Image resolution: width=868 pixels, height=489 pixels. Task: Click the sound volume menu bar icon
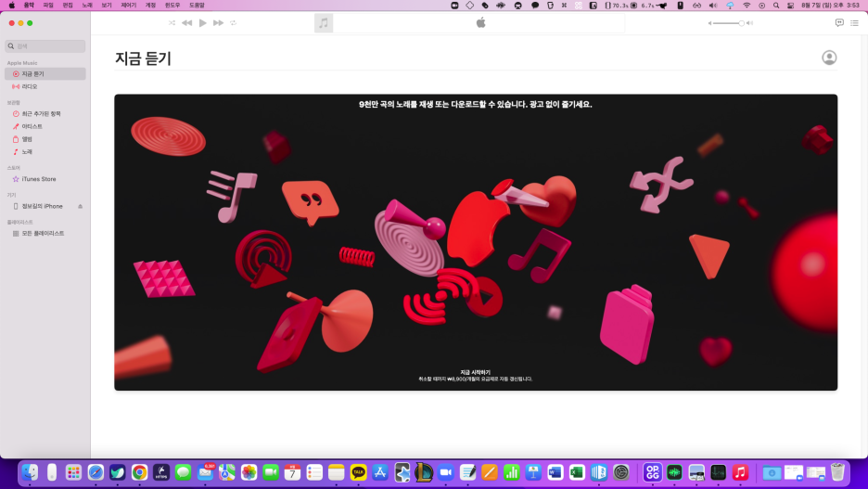(x=713, y=5)
